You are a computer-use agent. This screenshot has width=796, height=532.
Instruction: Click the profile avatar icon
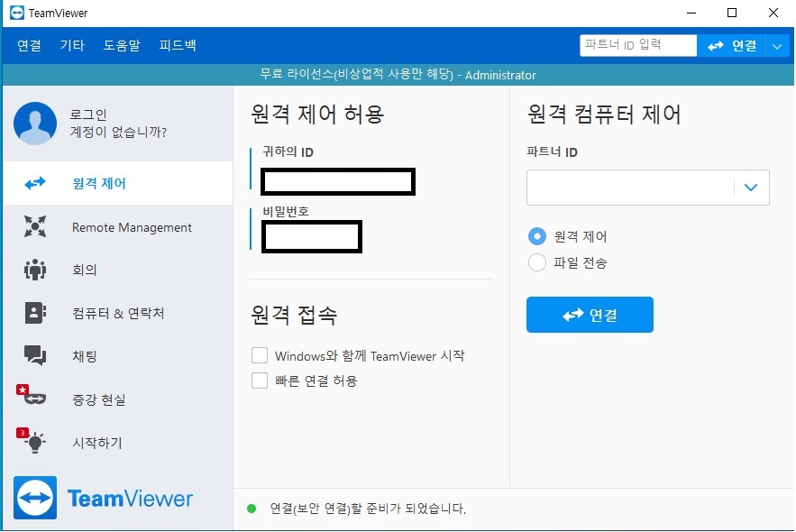(x=35, y=124)
